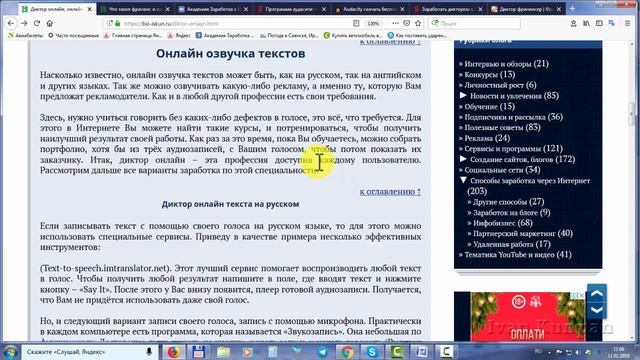The width and height of the screenshot is (640, 360).
Task: Close the 'Диктор онлайн' active tab
Action: (89, 9)
